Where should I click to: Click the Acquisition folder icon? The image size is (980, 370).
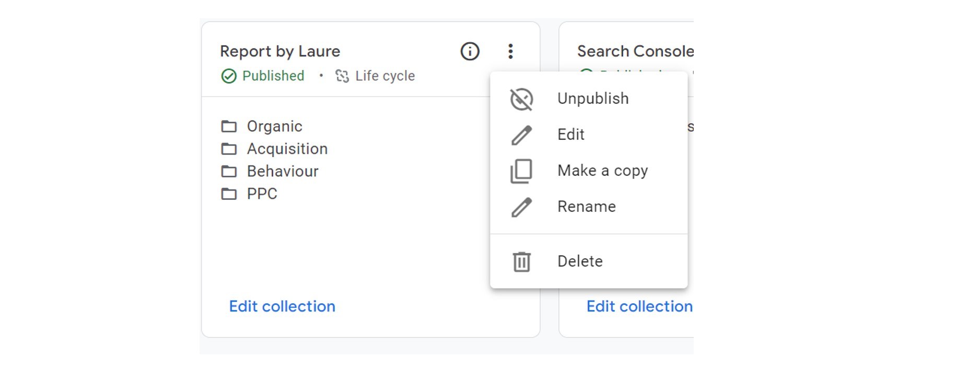pos(229,149)
